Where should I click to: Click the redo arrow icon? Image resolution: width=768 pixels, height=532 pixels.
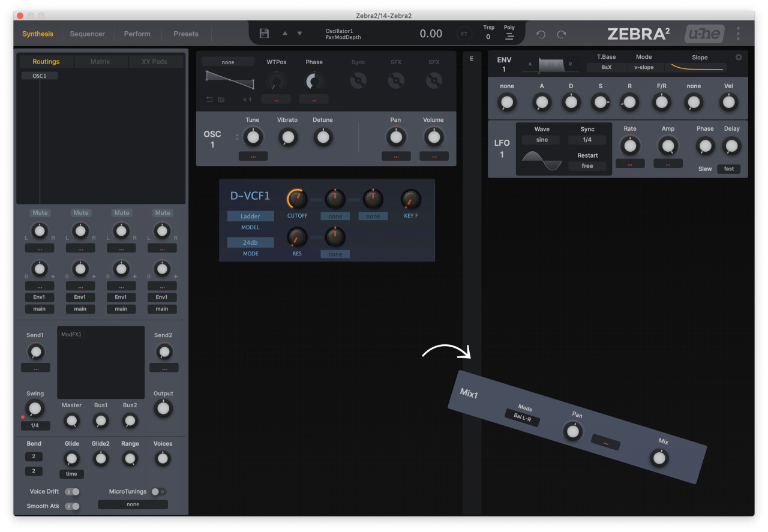562,34
